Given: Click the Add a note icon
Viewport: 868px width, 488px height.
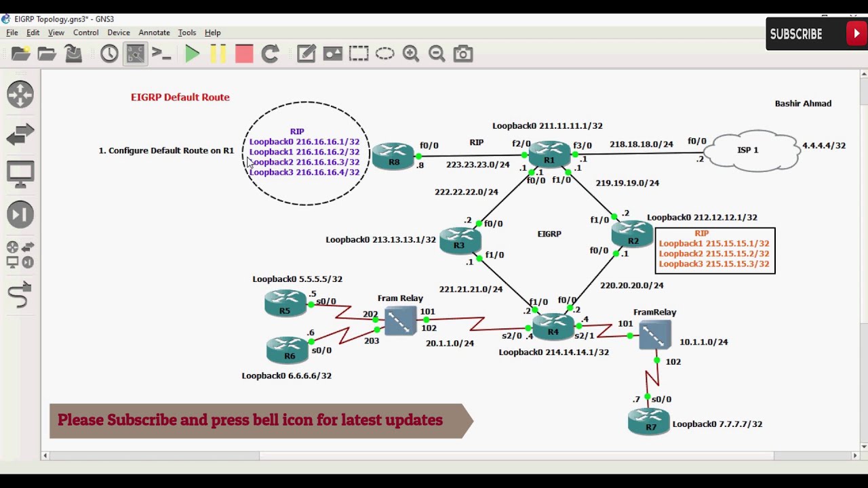Looking at the screenshot, I should 307,54.
